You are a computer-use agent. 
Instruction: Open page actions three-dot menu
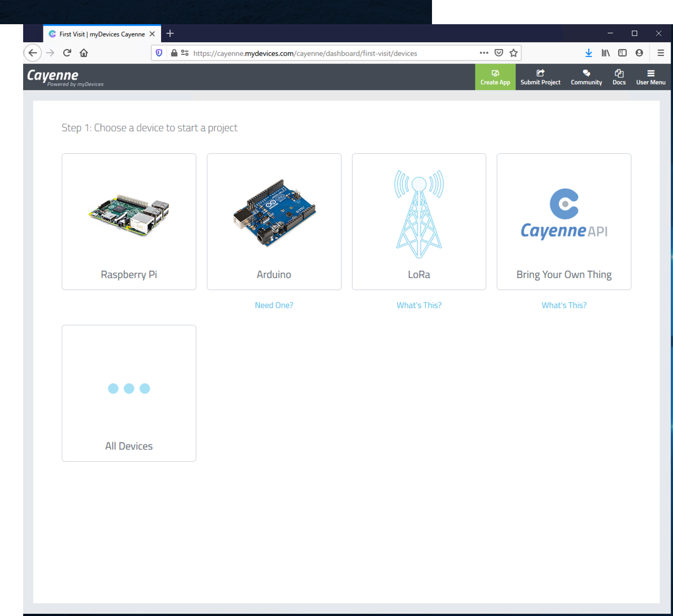[484, 53]
